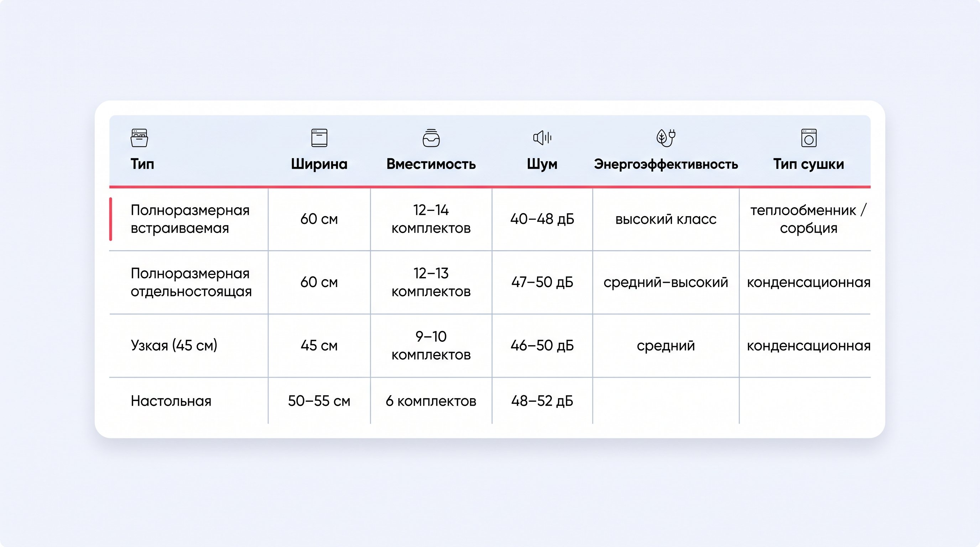Click the Узкая (45 см) row label
Image resolution: width=980 pixels, height=547 pixels.
click(x=174, y=345)
